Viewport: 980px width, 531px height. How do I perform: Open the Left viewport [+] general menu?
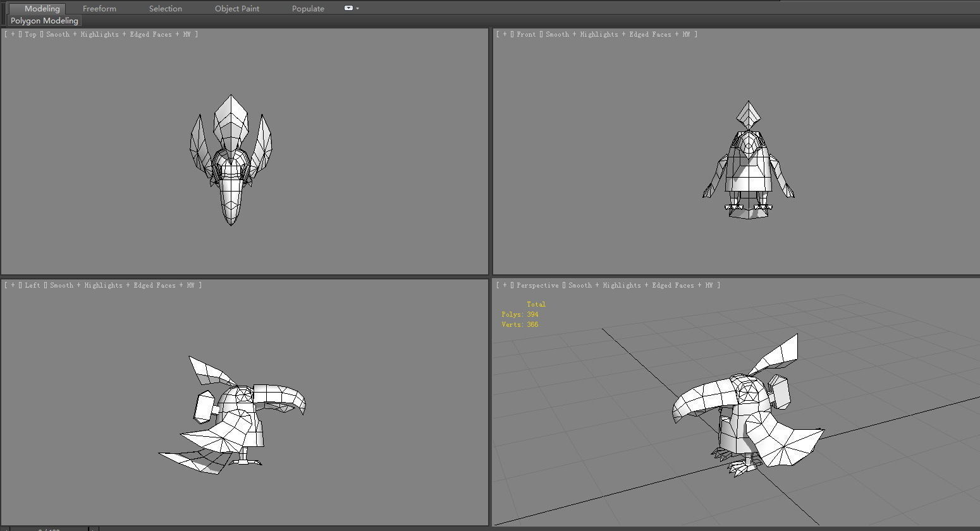[13, 285]
